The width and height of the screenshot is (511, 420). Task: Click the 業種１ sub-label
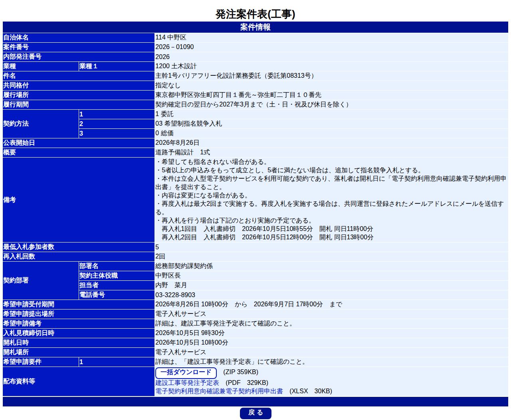(x=88, y=66)
